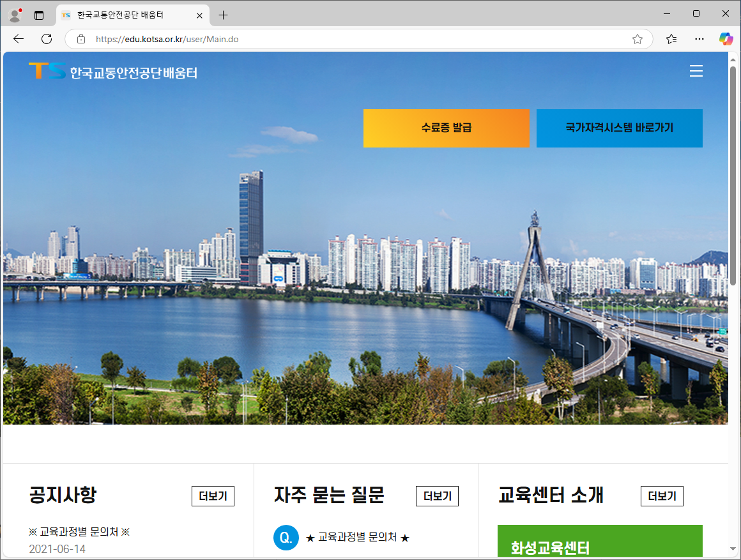The image size is (741, 560).
Task: Click the address bar URL field
Action: click(x=192, y=38)
